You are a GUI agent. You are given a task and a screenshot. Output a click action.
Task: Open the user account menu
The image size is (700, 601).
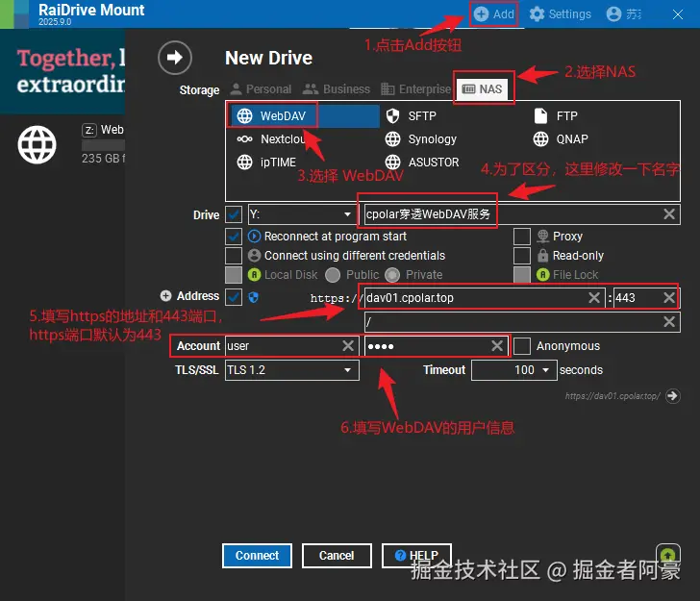point(624,14)
